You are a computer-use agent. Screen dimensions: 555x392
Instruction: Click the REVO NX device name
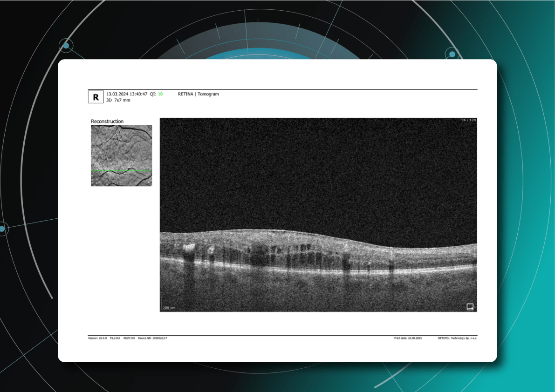(x=129, y=338)
